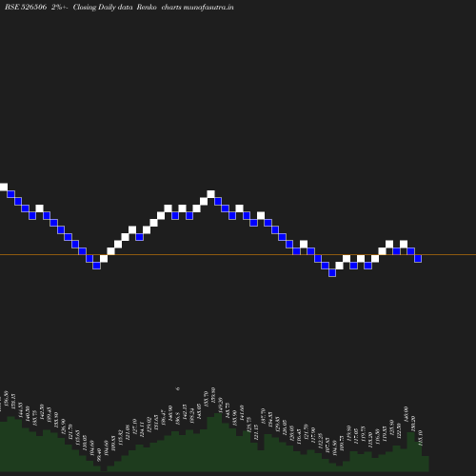Click the final '115.10' price label
Viewport: 476px width, 476px height.
[x=421, y=438]
